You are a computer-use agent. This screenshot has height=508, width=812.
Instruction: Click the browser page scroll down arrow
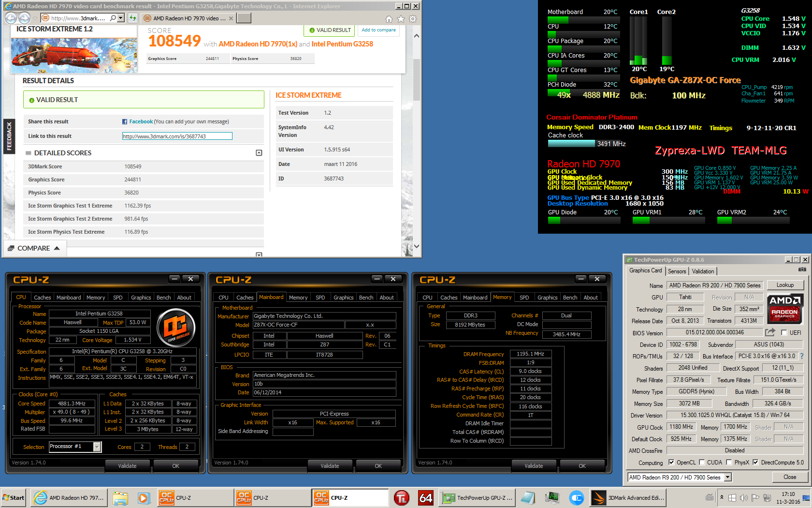tap(417, 247)
